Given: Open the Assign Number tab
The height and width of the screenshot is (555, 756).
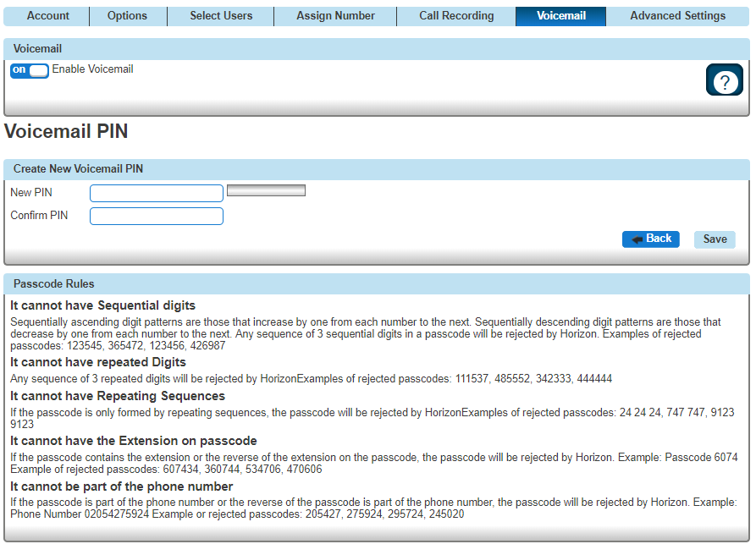Looking at the screenshot, I should click(335, 16).
